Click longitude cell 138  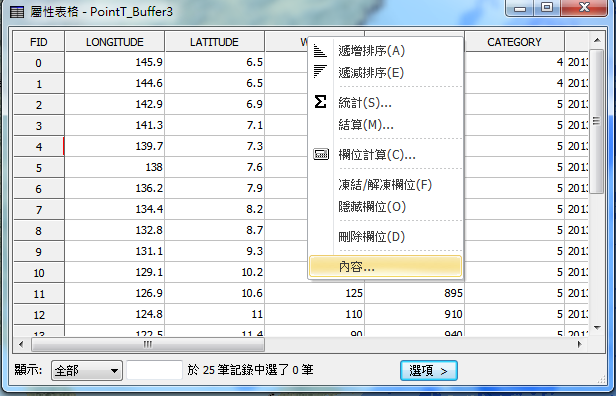pyautogui.click(x=115, y=167)
